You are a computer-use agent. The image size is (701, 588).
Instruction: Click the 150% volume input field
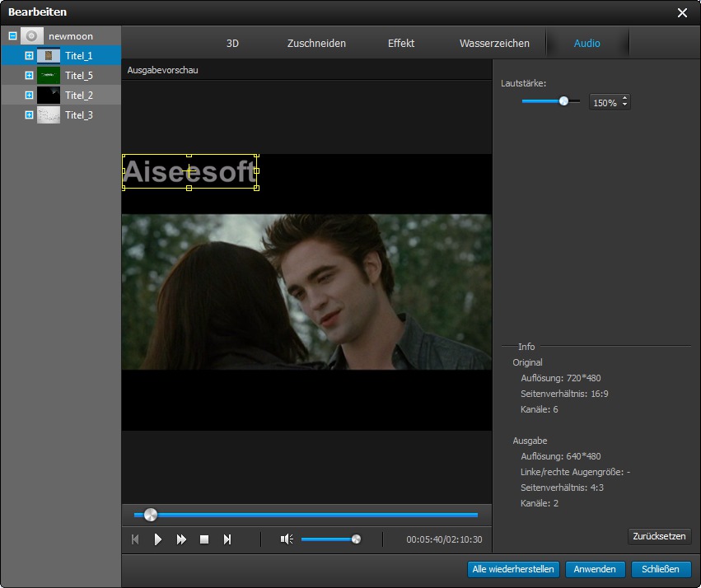(605, 103)
